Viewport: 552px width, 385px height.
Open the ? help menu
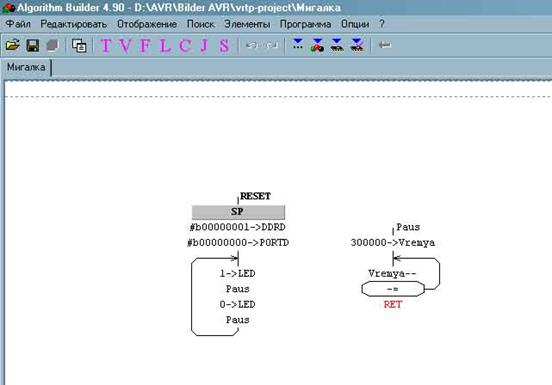coord(382,24)
